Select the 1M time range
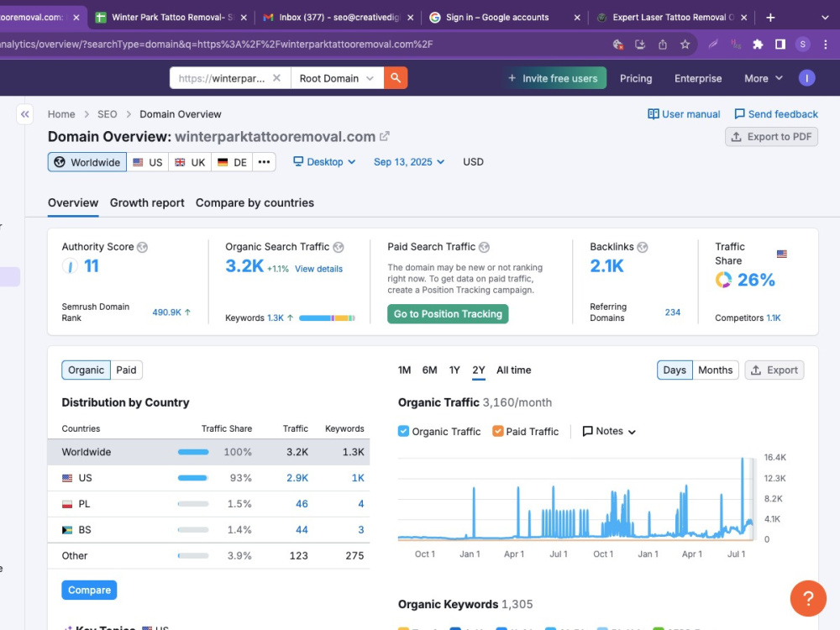 pos(404,370)
